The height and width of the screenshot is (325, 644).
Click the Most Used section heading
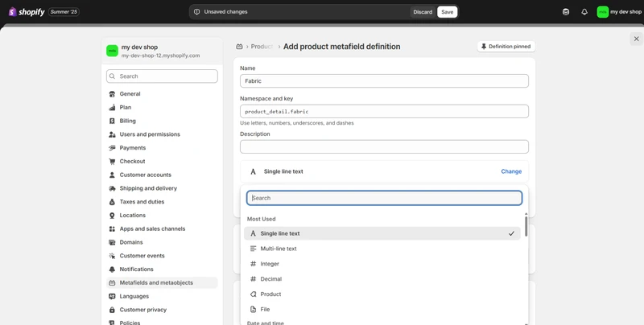pyautogui.click(x=261, y=219)
